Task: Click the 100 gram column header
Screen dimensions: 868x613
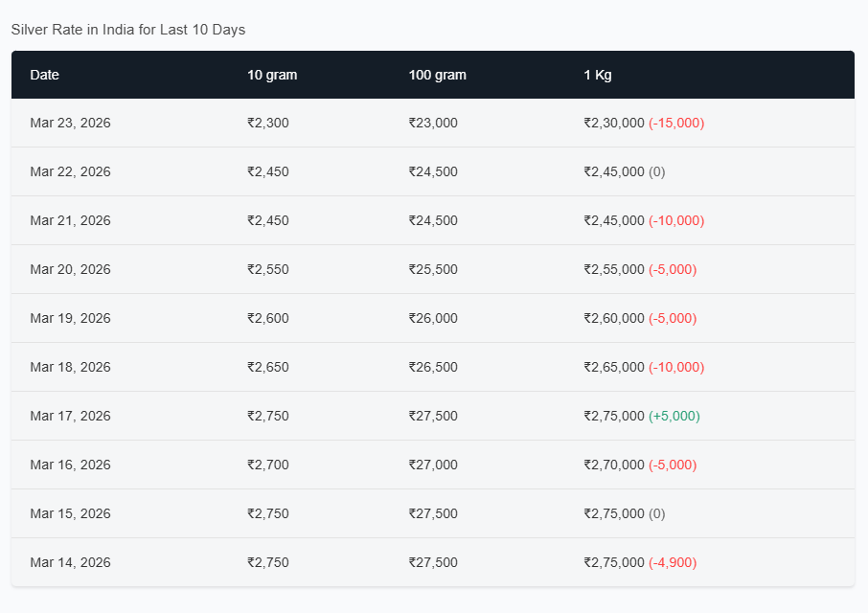Action: click(437, 75)
